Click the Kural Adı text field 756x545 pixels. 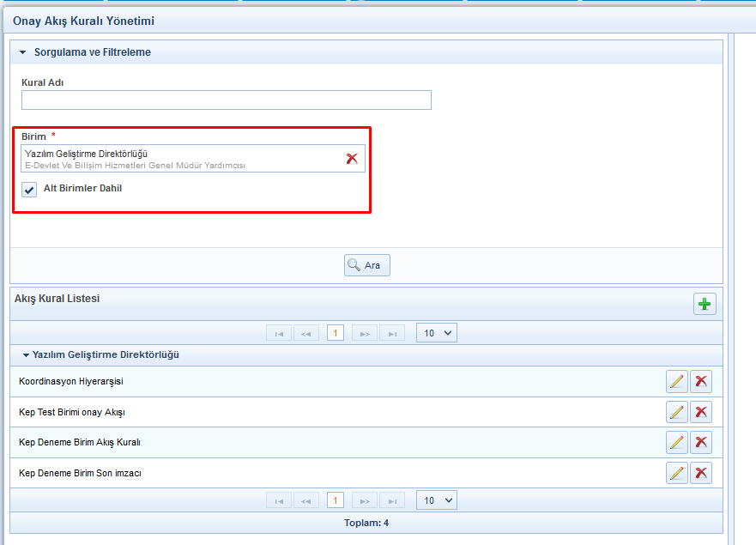(x=227, y=100)
